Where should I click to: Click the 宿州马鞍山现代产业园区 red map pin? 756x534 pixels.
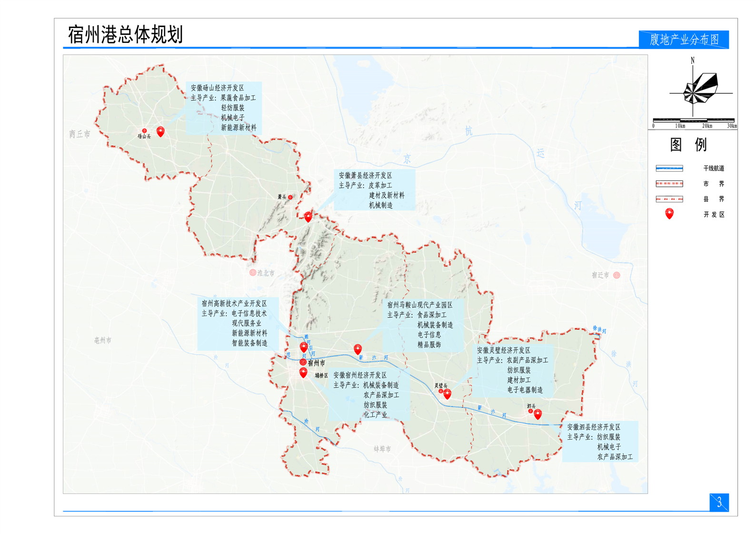pos(358,350)
